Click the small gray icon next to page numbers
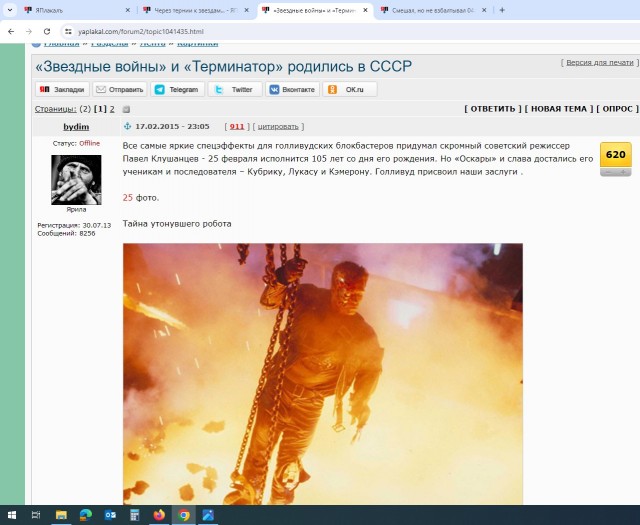640x525 pixels. pos(126,109)
